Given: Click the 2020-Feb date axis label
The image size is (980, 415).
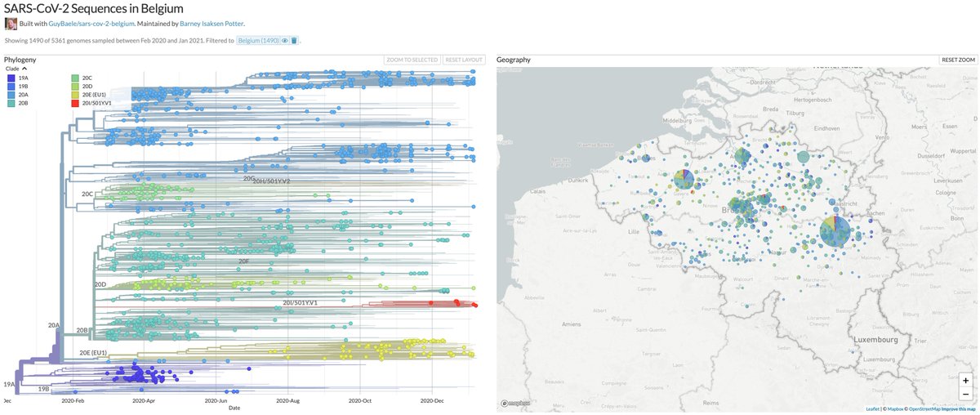Looking at the screenshot, I should pyautogui.click(x=73, y=401).
